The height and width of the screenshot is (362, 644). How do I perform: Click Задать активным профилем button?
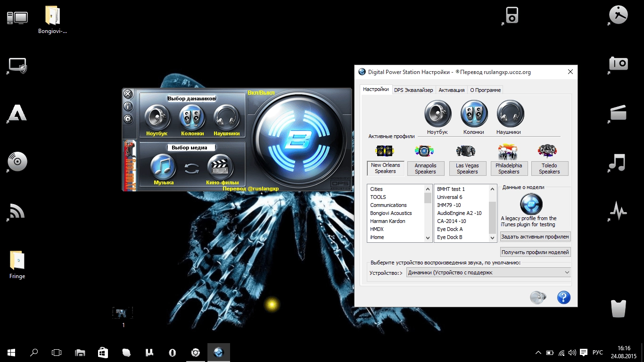535,237
